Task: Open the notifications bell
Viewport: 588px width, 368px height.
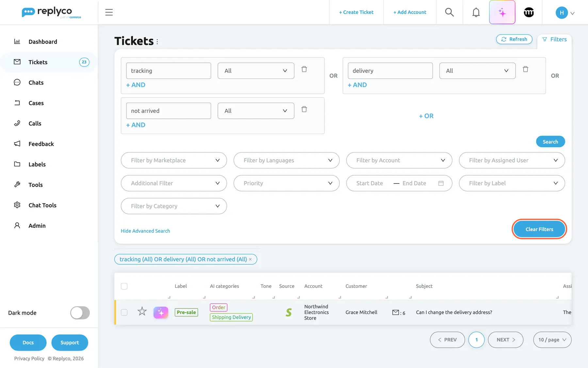Action: (x=476, y=12)
